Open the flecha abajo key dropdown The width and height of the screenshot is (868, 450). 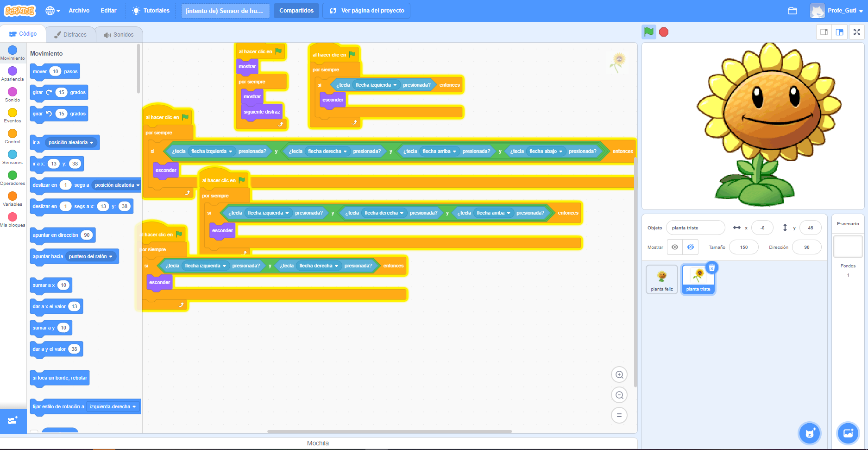point(546,151)
